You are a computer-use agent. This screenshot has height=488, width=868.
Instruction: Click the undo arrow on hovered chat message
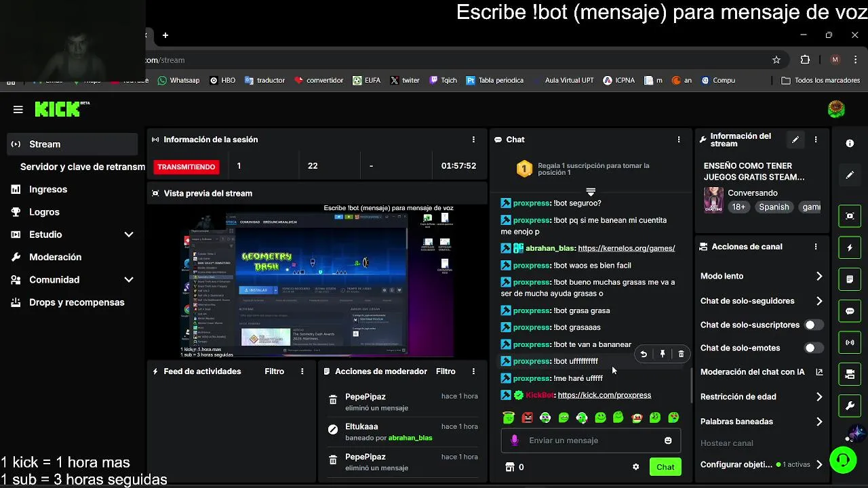[644, 354]
